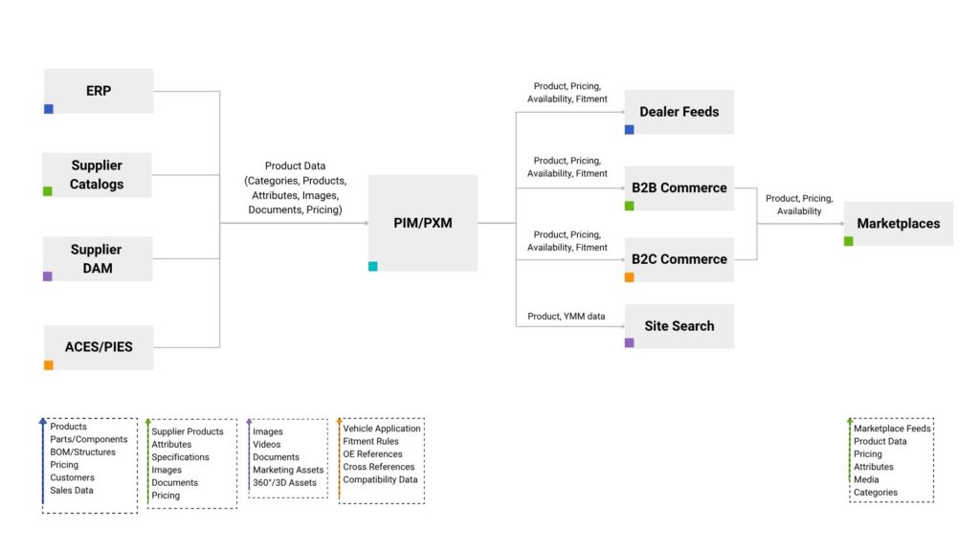The width and height of the screenshot is (980, 551).
Task: Click the blue square on ERP box
Action: [49, 109]
